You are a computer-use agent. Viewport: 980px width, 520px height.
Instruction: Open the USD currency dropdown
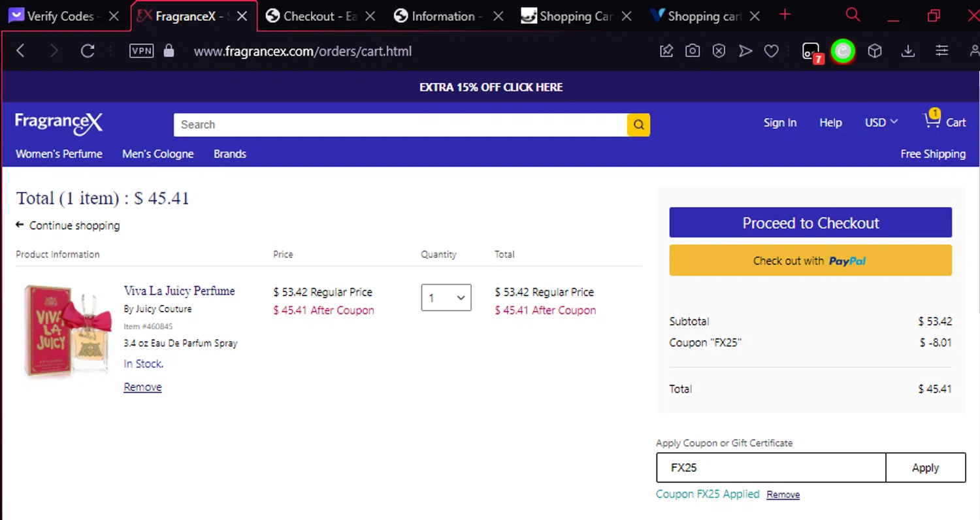coord(881,122)
